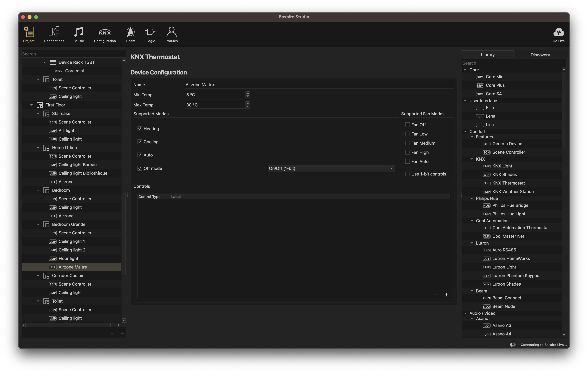The width and height of the screenshot is (588, 373).
Task: Collapse the Philips Hue library group
Action: click(x=472, y=198)
